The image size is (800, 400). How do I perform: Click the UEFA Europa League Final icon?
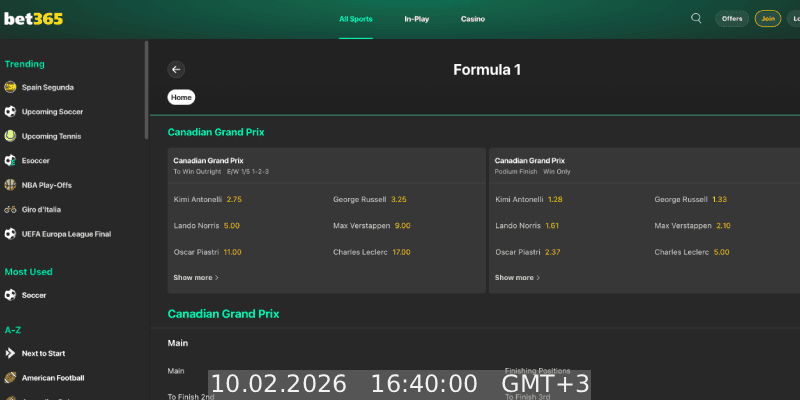pos(10,234)
